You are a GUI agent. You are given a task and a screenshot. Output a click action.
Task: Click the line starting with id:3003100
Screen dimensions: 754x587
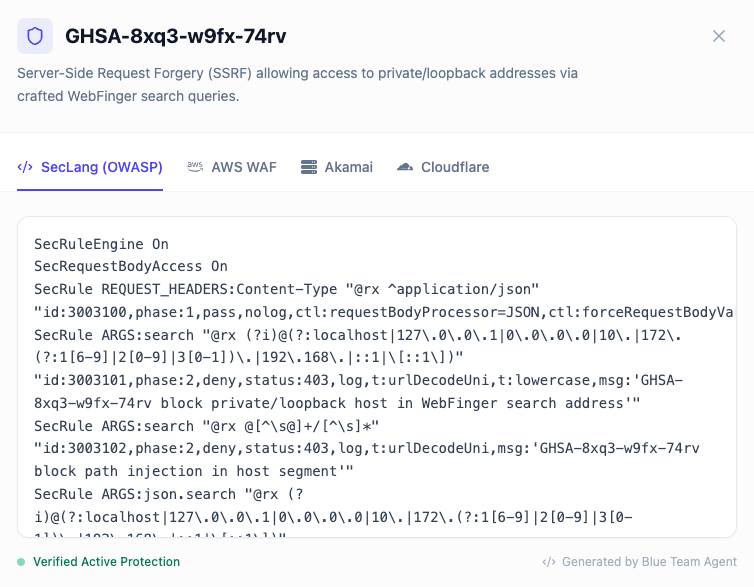[384, 312]
